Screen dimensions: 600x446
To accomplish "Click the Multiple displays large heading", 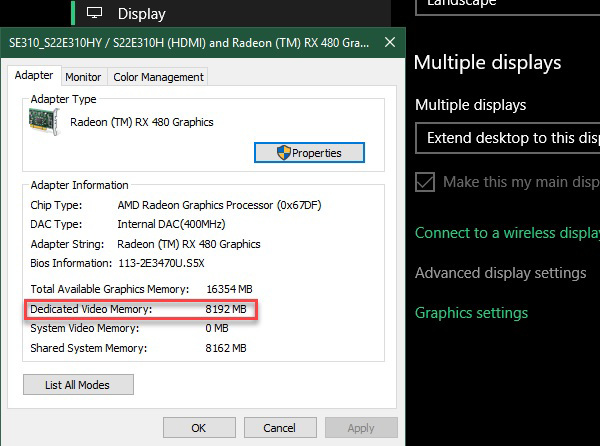I will 488,63.
